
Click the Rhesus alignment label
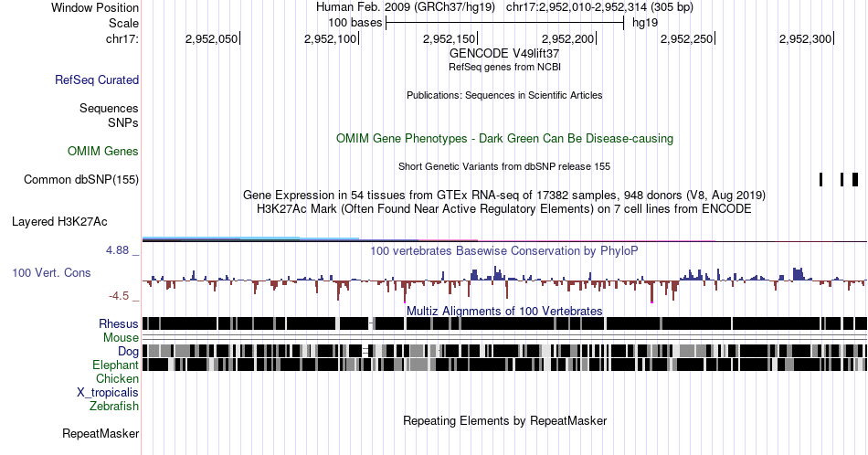[x=119, y=323]
